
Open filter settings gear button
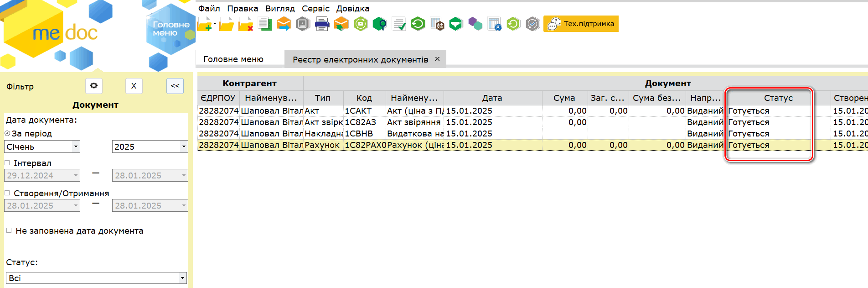[93, 86]
